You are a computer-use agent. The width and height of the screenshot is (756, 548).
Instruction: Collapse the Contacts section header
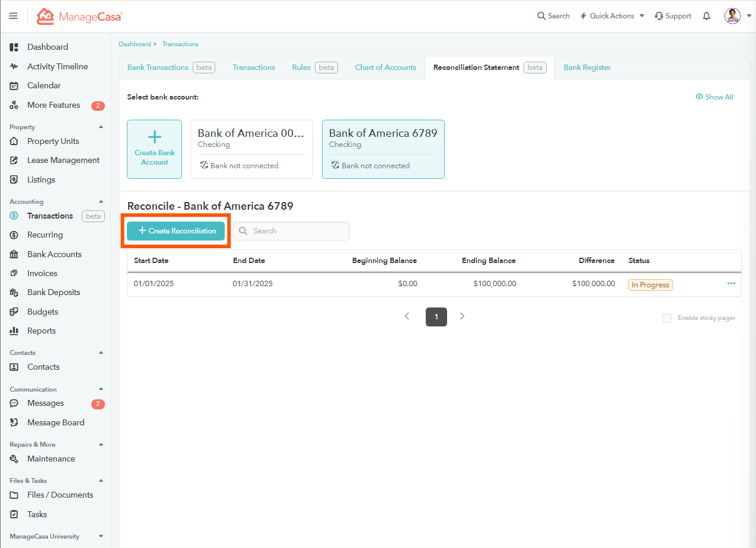click(101, 352)
